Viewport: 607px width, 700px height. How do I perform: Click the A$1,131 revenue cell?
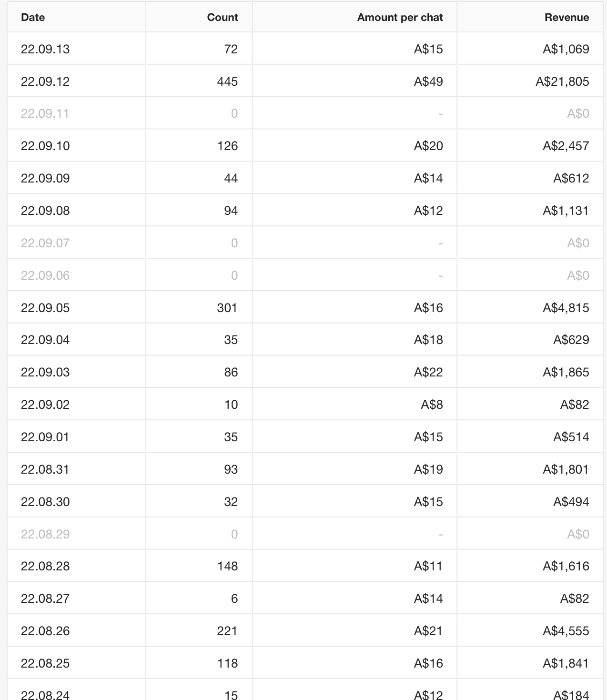tap(566, 211)
